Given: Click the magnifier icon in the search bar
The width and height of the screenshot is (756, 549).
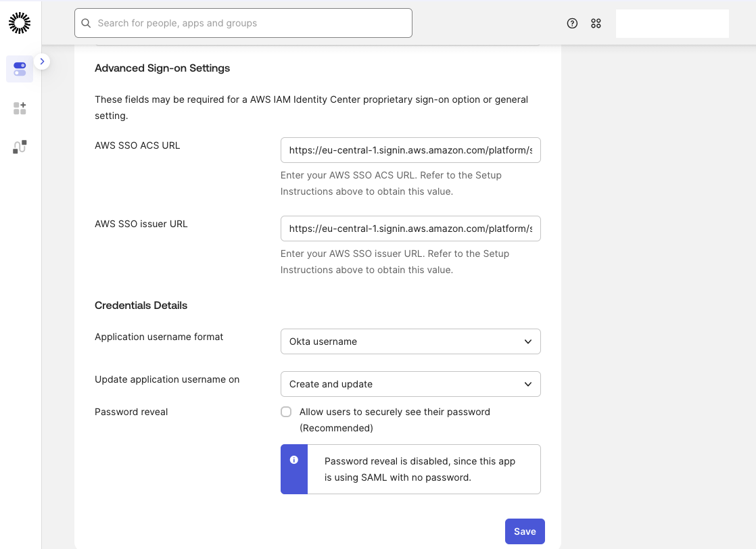Looking at the screenshot, I should click(x=86, y=23).
